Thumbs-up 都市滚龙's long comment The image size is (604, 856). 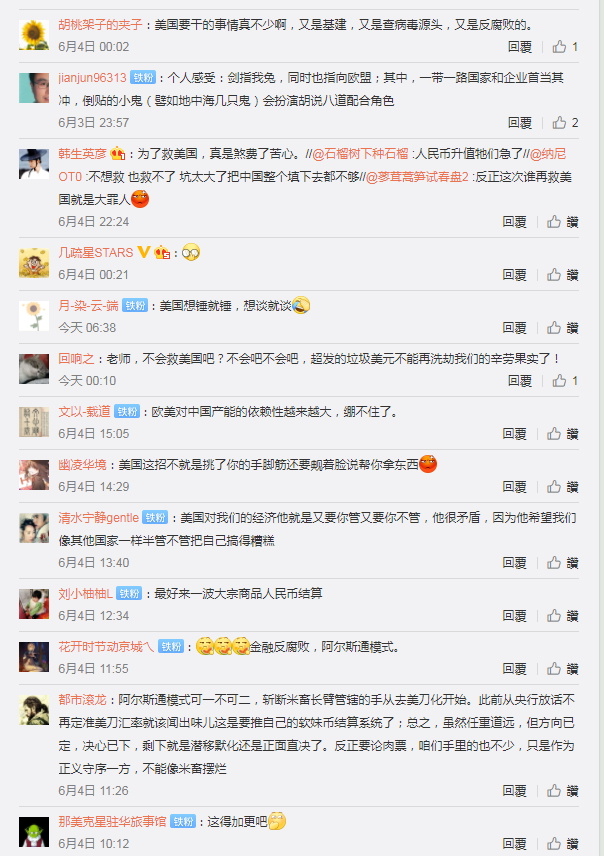pyautogui.click(x=562, y=790)
